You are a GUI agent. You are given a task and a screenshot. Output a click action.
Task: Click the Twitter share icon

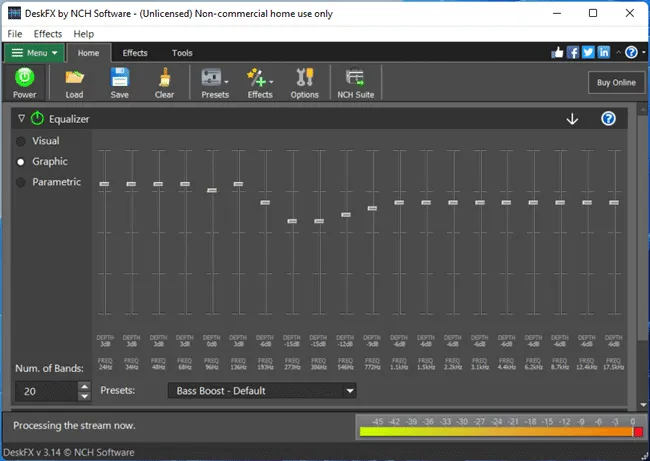[588, 53]
